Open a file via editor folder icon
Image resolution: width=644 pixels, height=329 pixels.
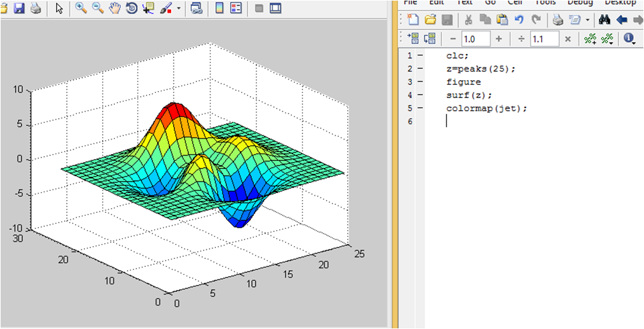coord(430,19)
